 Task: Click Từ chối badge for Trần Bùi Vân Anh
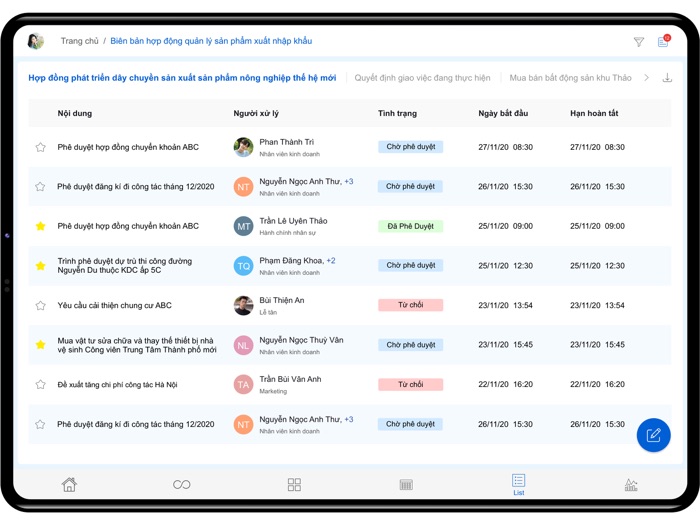[411, 384]
